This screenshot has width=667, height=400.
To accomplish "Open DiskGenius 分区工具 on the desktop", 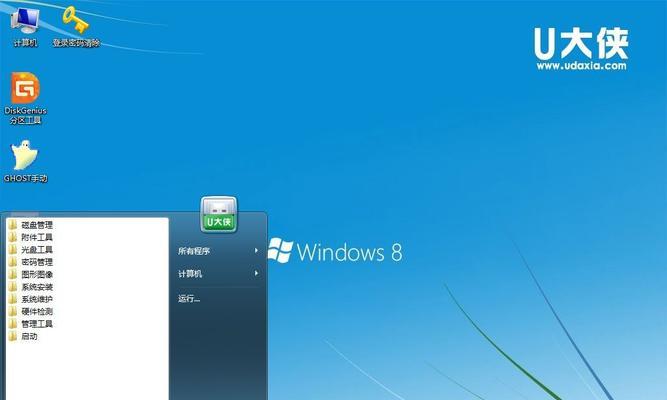I will [25, 98].
